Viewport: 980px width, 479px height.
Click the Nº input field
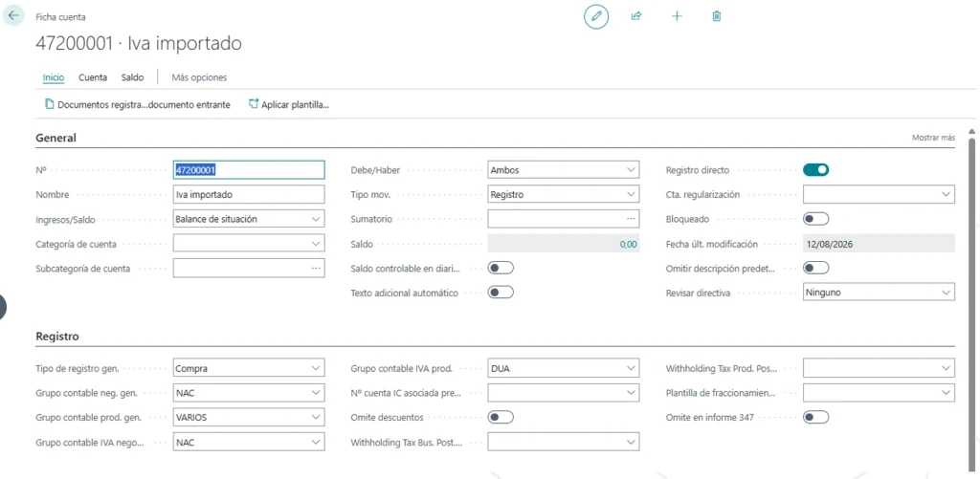[x=249, y=169]
